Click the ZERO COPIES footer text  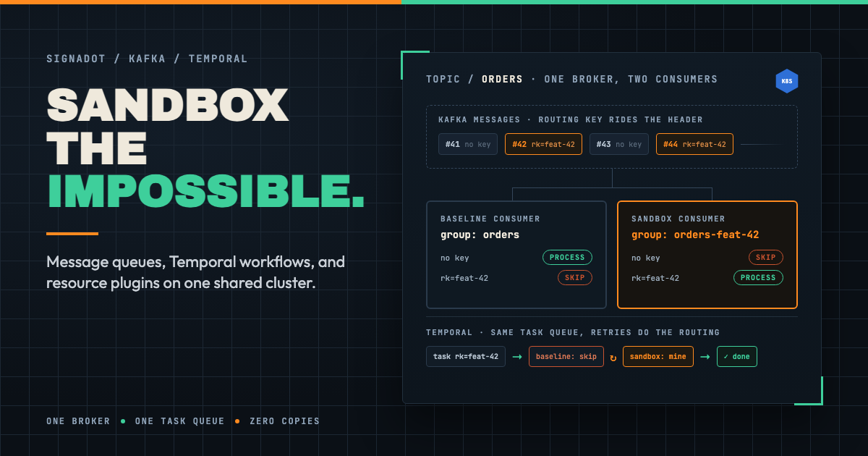284,421
